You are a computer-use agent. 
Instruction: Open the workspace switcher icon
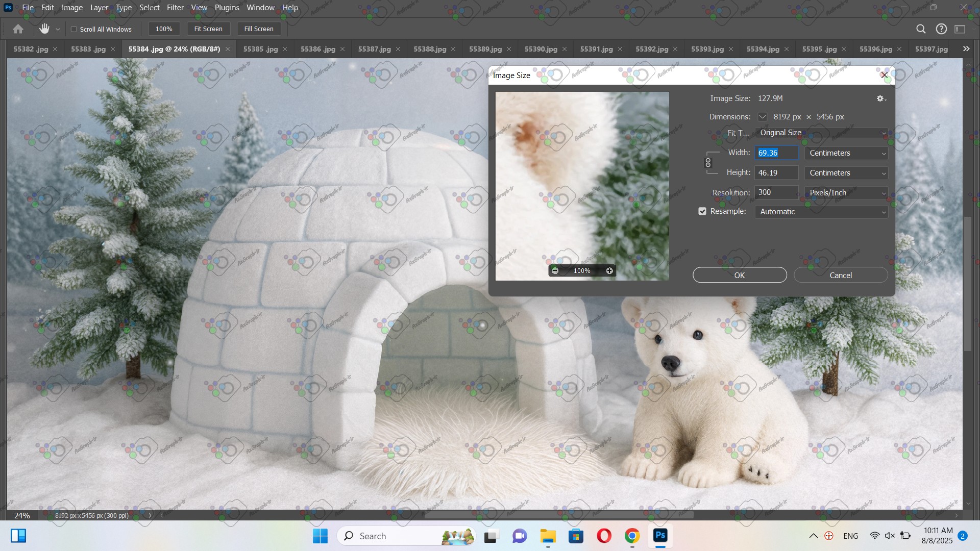(960, 29)
